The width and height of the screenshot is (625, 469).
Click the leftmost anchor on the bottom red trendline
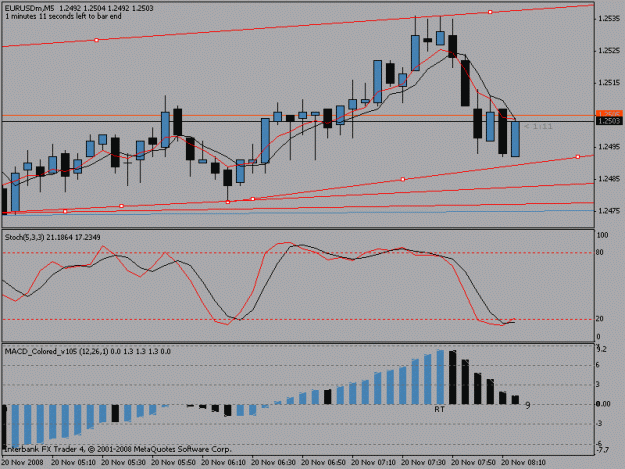(65, 211)
